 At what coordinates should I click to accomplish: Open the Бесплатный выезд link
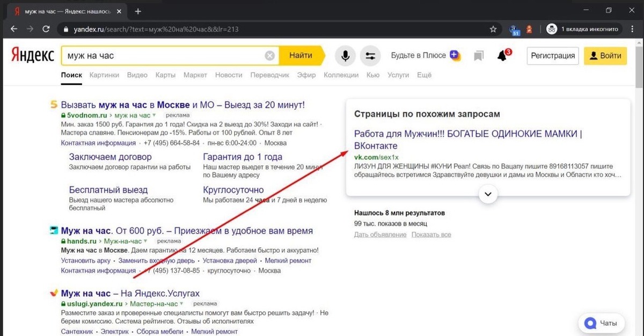[108, 190]
